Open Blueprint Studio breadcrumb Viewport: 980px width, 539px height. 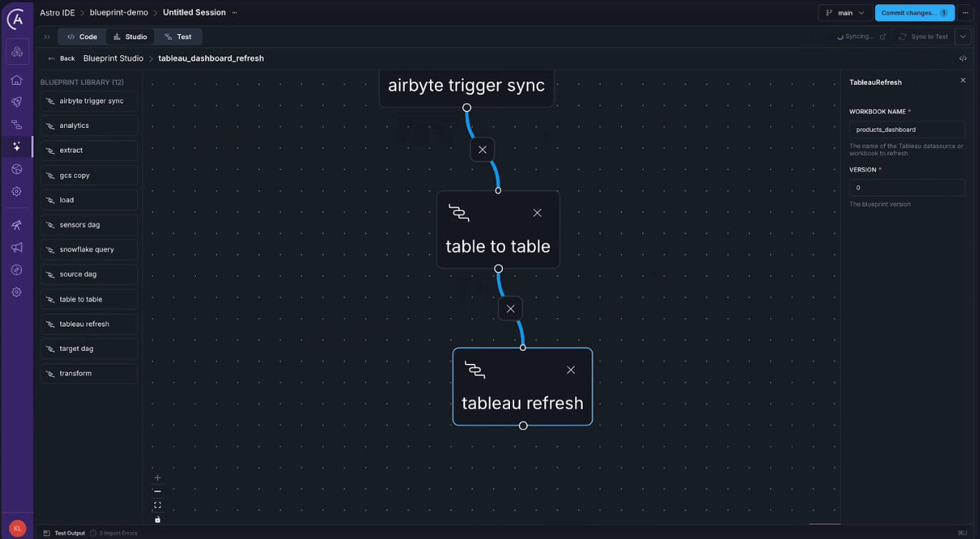click(113, 59)
